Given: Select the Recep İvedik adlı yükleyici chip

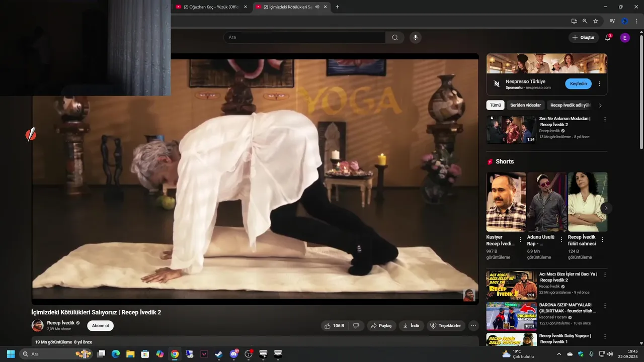Looking at the screenshot, I should [570, 105].
